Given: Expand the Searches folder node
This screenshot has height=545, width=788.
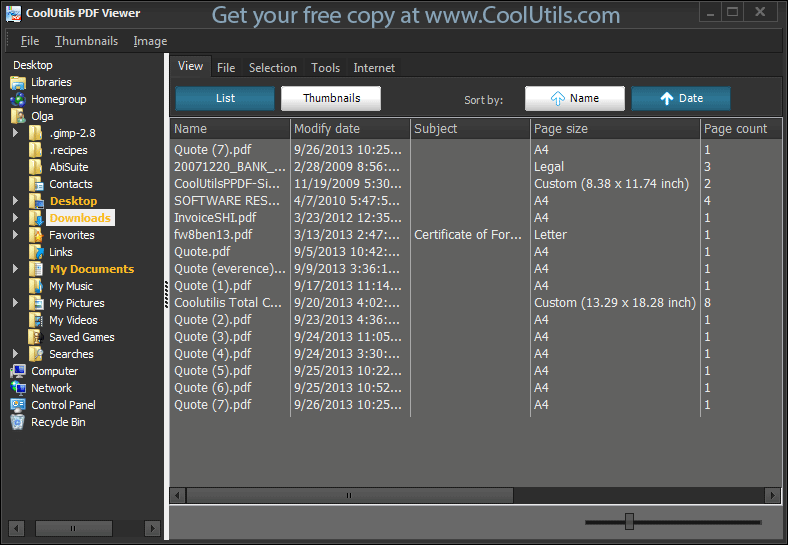Looking at the screenshot, I should (15, 354).
